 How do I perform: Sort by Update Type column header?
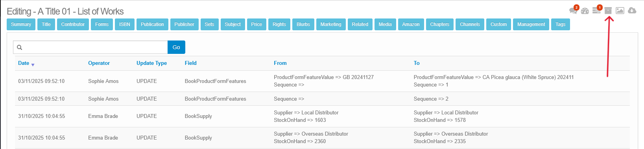click(151, 63)
